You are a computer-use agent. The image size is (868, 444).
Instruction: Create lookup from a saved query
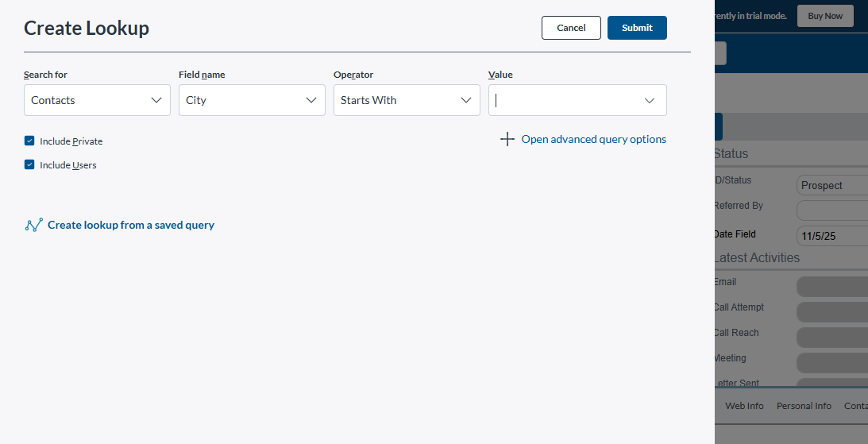coord(131,225)
